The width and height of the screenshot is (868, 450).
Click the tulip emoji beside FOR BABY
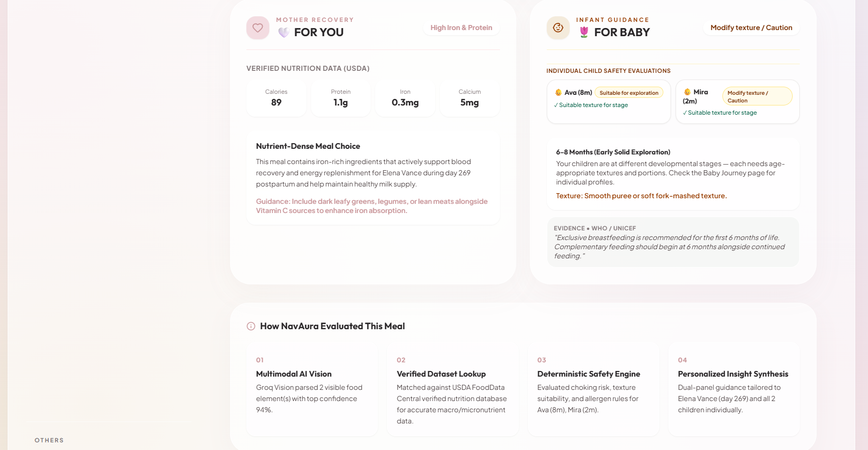[584, 33]
